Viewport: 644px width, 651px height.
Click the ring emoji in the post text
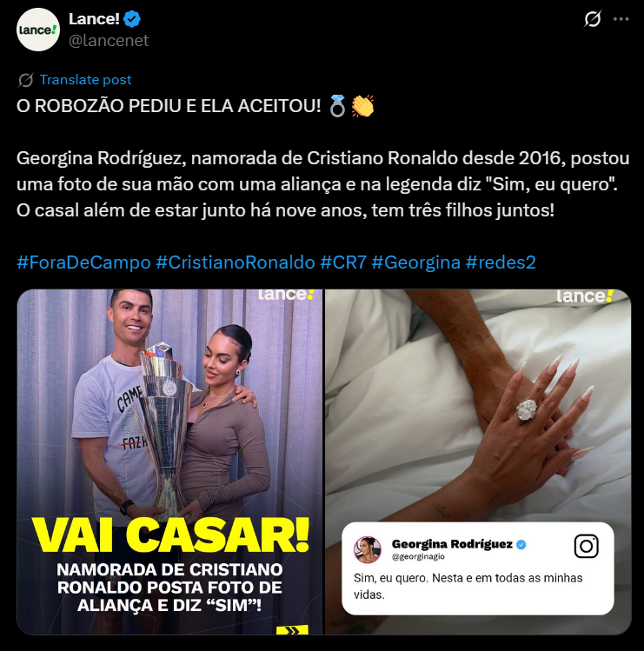click(x=337, y=106)
